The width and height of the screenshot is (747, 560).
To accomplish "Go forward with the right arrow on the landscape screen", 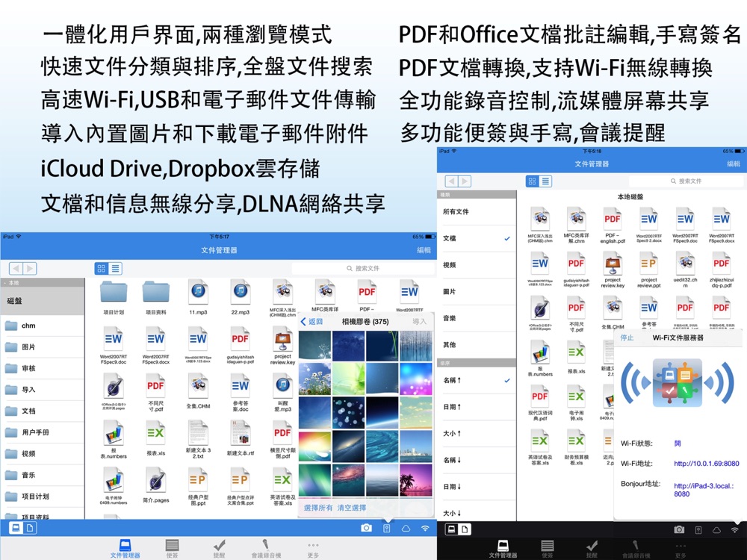I will pos(30,269).
